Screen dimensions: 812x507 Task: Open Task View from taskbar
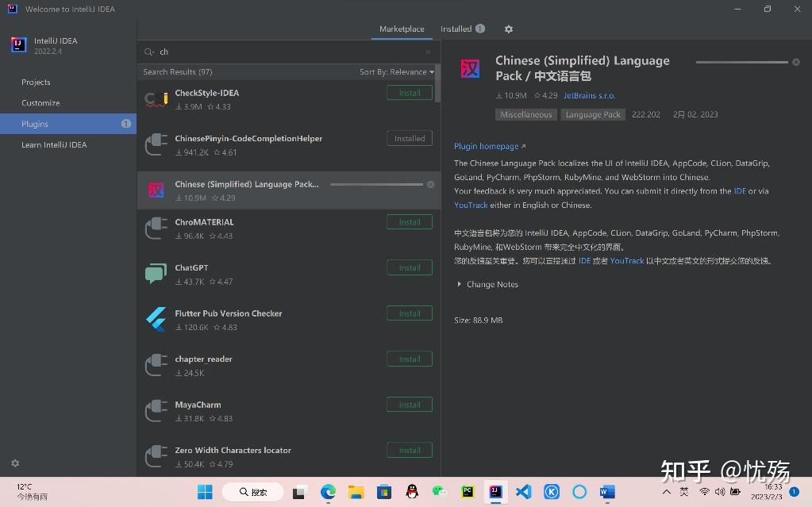[x=300, y=491]
